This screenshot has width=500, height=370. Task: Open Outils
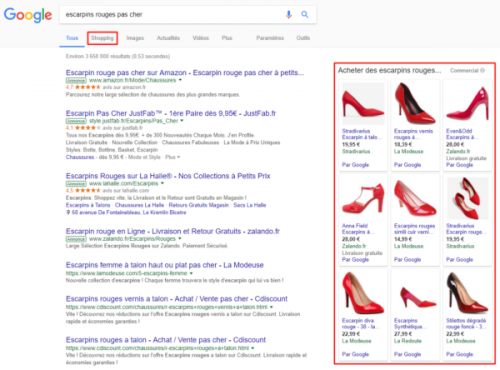303,38
